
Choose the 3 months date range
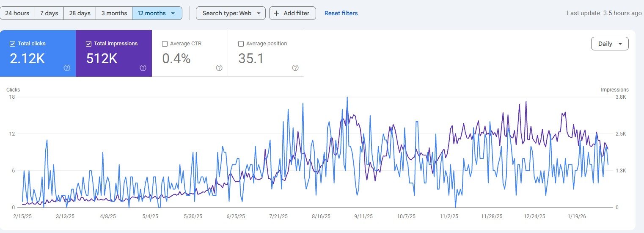click(114, 13)
